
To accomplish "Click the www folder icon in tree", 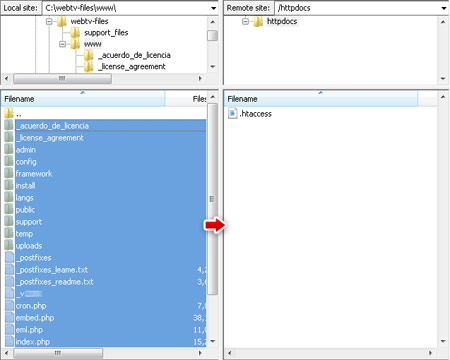I will (75, 44).
